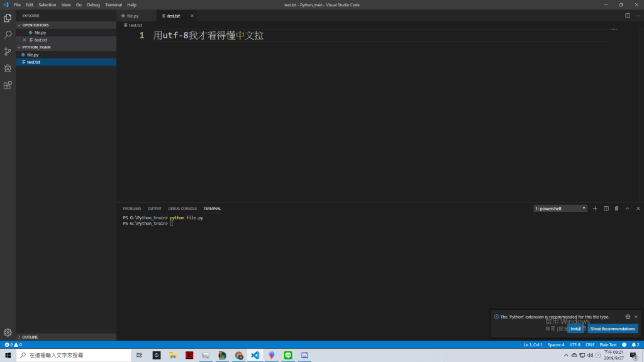The height and width of the screenshot is (362, 644).
Task: Open file.py under Open Editors
Action: (66, 33)
